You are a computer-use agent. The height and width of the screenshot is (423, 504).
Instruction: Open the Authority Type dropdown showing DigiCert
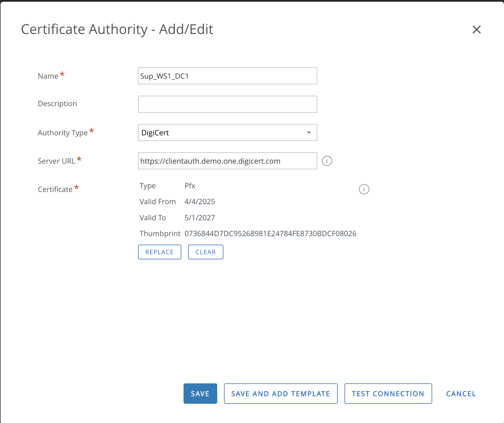click(x=227, y=133)
